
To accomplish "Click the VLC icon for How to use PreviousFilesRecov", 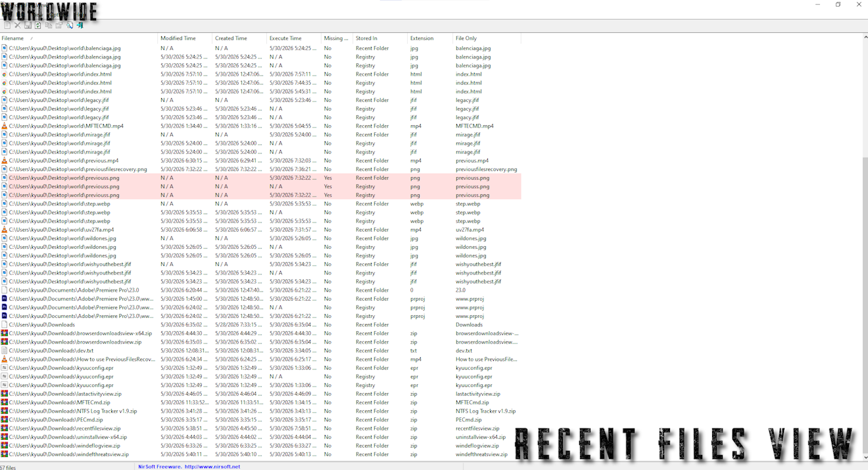I will (5, 359).
